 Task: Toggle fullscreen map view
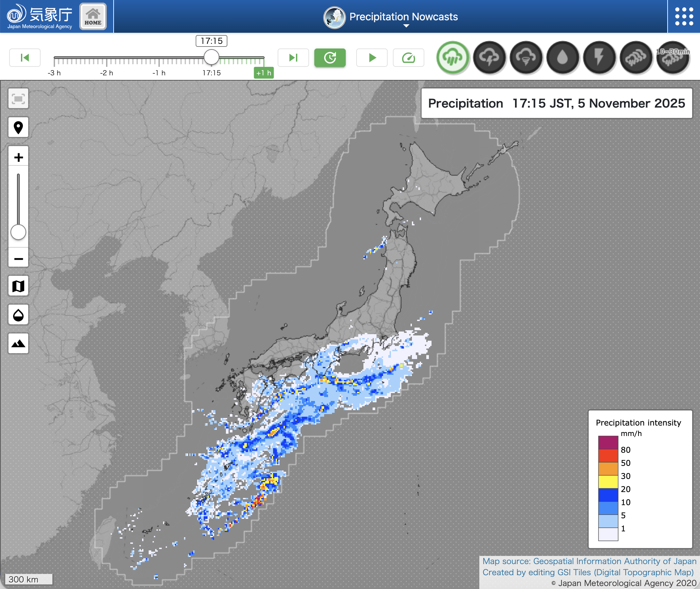click(x=18, y=99)
